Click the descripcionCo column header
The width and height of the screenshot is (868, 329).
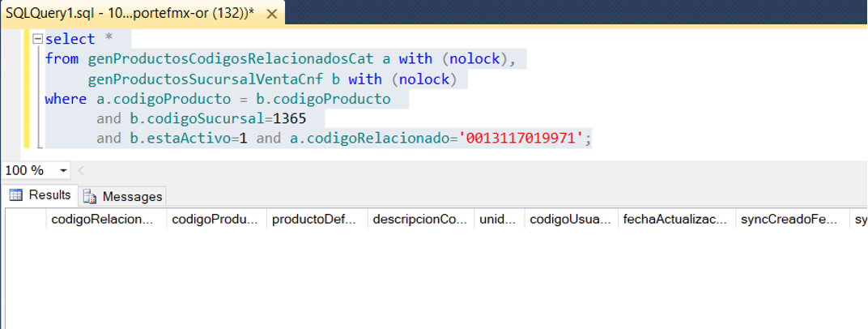click(420, 219)
